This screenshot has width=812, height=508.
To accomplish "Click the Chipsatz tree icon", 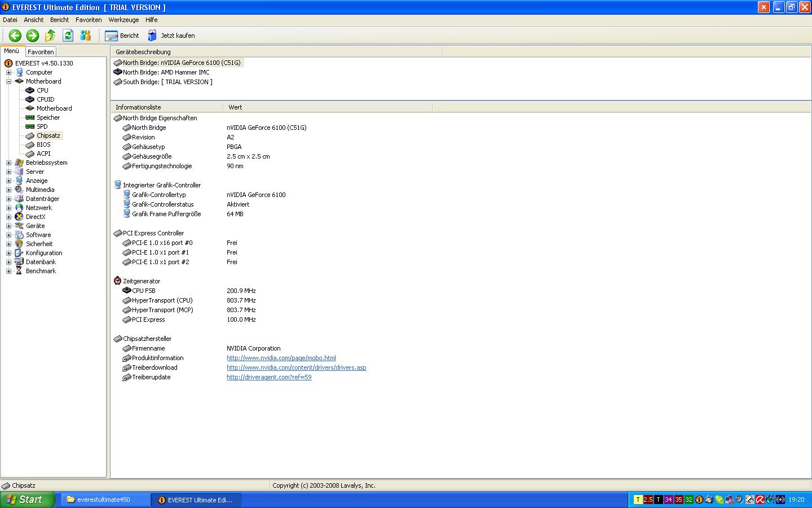I will (x=30, y=135).
